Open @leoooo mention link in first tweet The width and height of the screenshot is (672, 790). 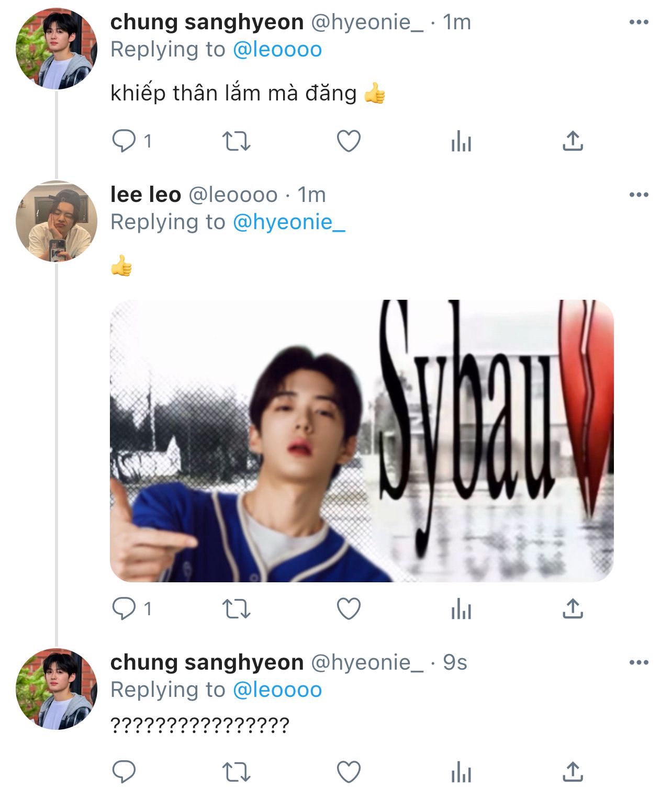[277, 50]
